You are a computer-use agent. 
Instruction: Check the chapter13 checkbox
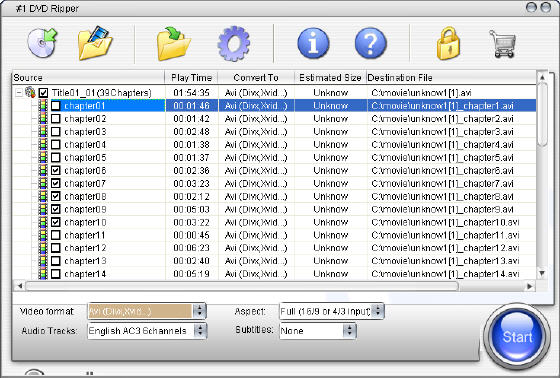pos(56,261)
